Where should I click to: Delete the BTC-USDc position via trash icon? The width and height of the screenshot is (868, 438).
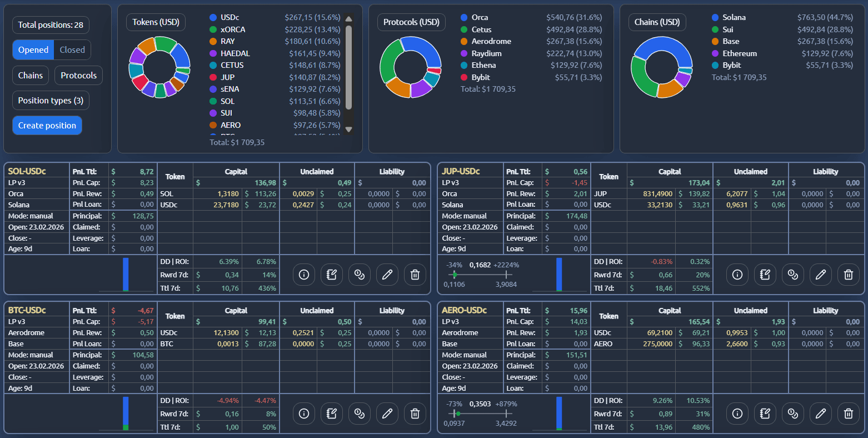415,414
